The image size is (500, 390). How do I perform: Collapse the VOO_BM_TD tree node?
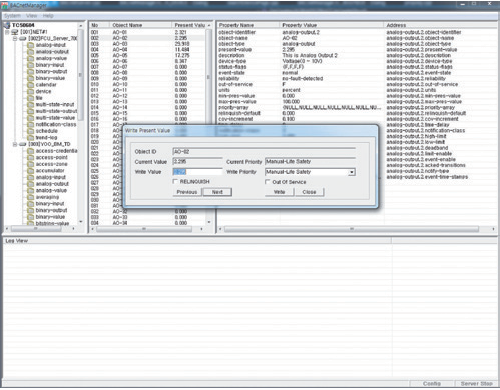click(15, 144)
